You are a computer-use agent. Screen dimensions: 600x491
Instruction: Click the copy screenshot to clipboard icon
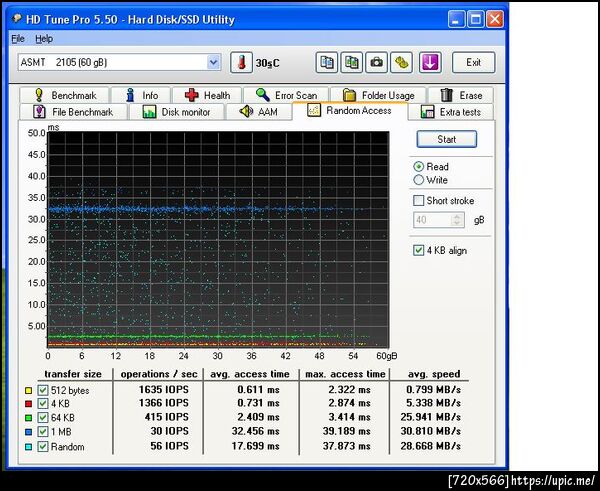point(351,62)
